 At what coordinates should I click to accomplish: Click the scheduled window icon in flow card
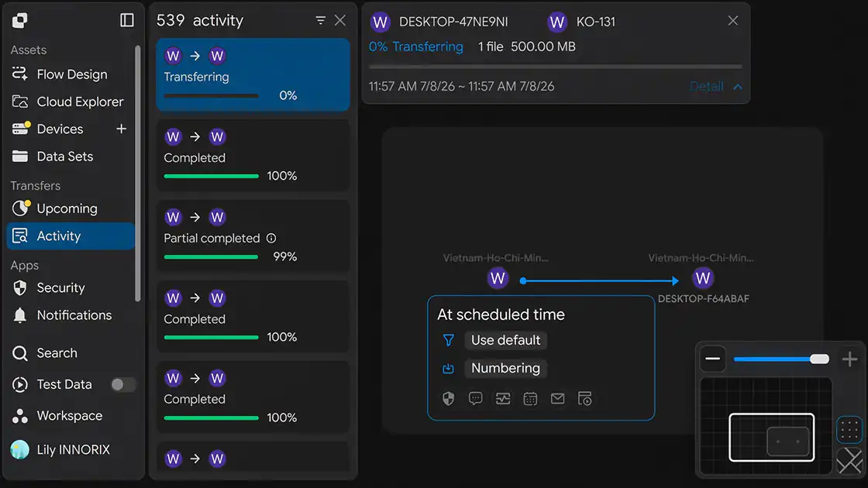[585, 398]
